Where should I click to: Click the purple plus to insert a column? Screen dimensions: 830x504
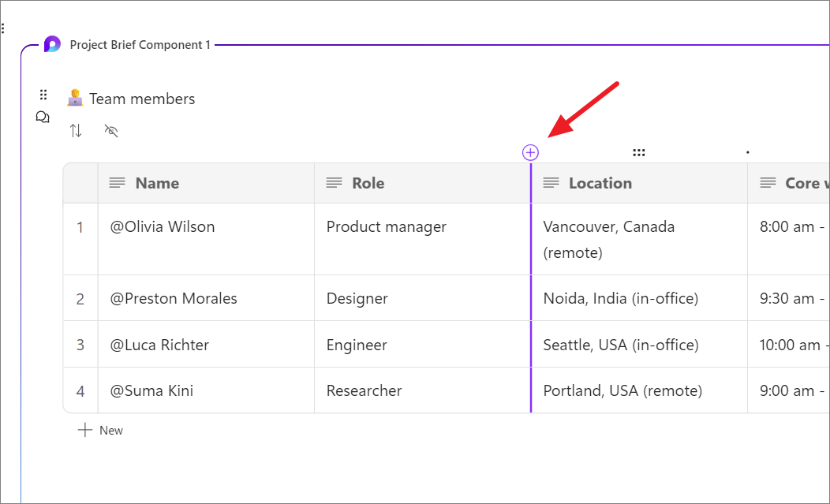coord(530,152)
